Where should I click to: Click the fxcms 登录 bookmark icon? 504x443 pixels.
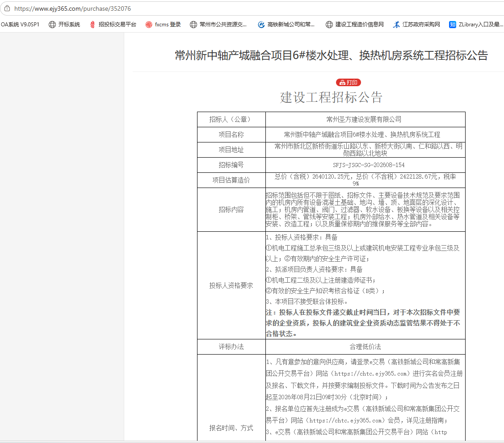coord(149,25)
